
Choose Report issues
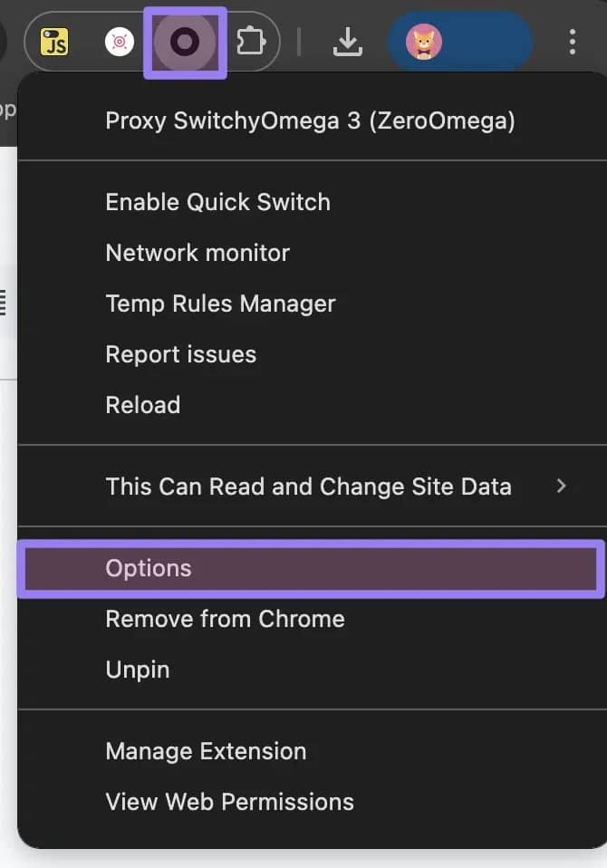point(180,354)
